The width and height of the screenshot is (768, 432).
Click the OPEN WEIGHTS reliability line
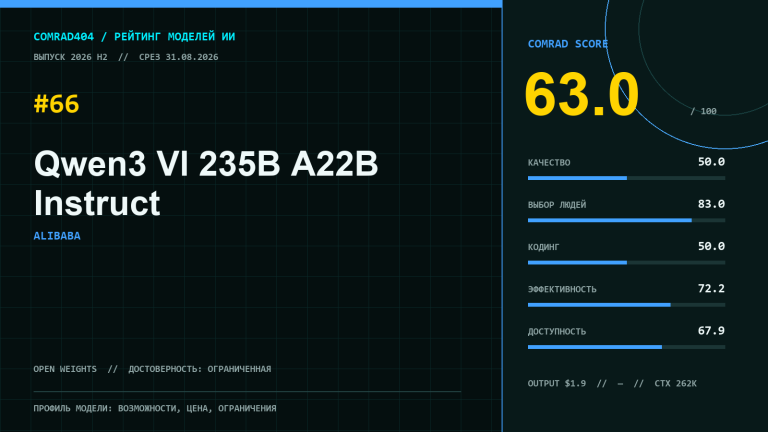pyautogui.click(x=152, y=369)
